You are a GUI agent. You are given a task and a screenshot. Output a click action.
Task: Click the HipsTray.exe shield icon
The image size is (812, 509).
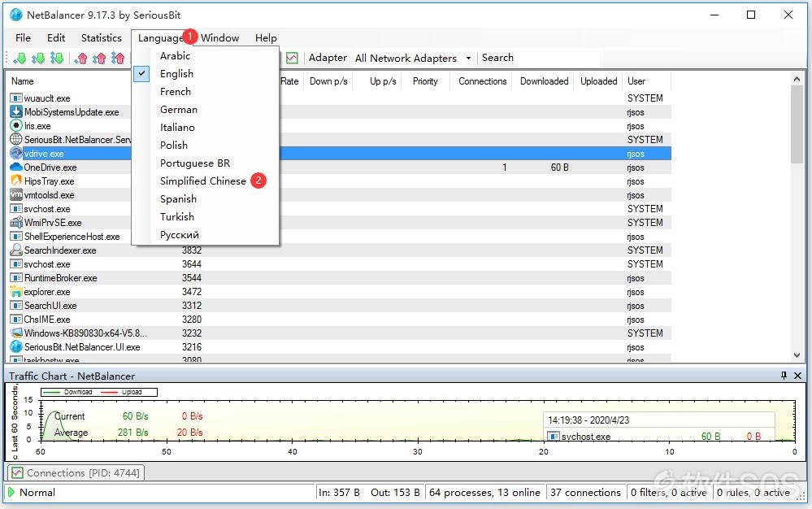coord(16,181)
